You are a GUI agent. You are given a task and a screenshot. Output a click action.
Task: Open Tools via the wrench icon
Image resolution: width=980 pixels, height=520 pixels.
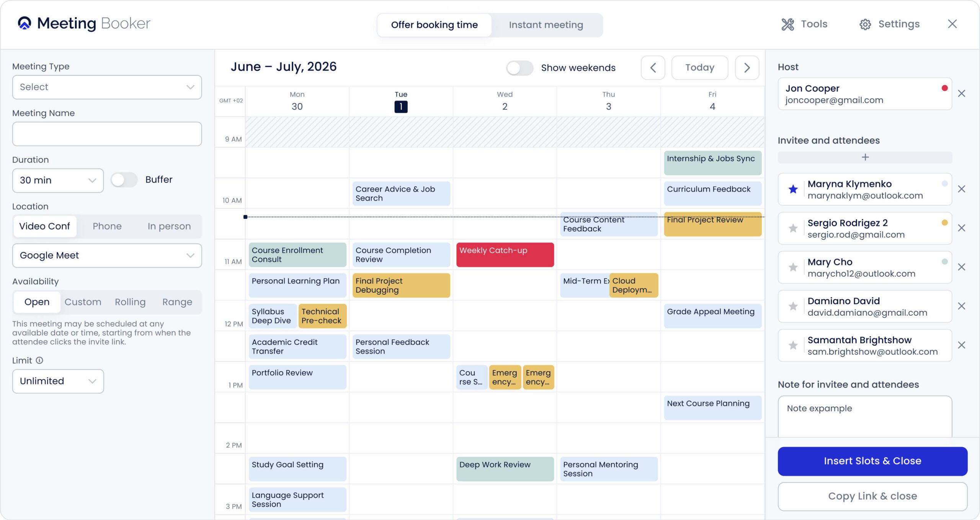[x=788, y=24]
